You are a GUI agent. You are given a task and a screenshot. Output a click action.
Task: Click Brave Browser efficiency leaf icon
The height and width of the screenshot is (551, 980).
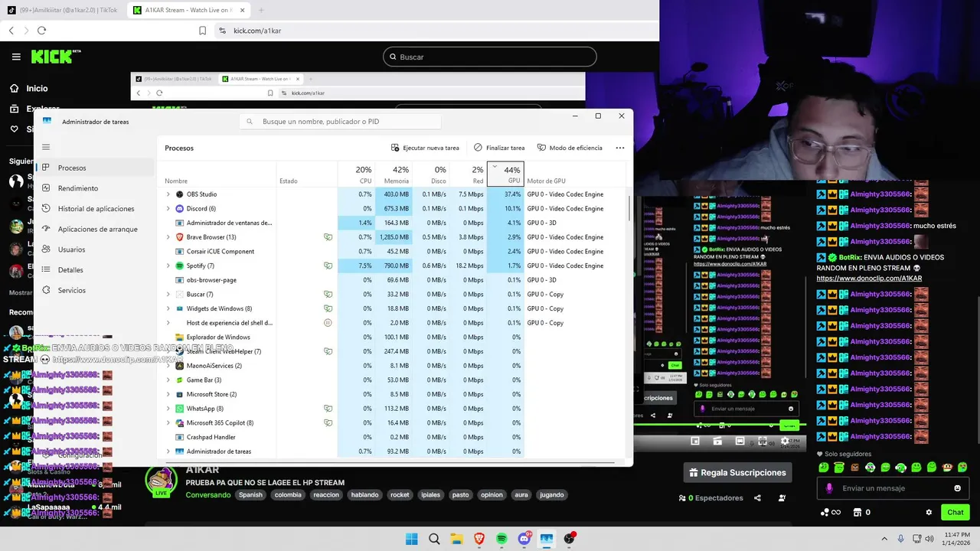[x=328, y=237]
